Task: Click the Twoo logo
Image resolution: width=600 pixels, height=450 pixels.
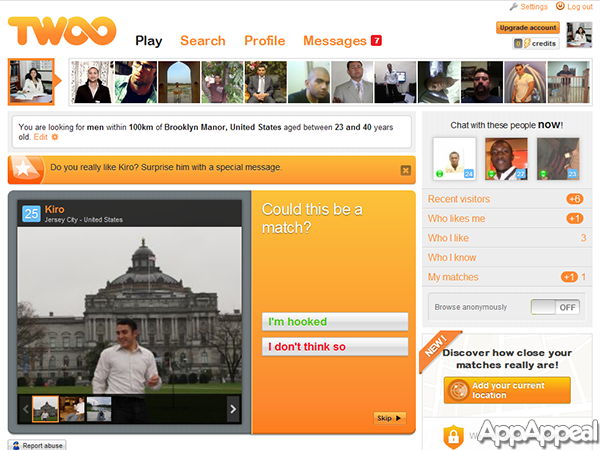Action: pyautogui.click(x=62, y=31)
